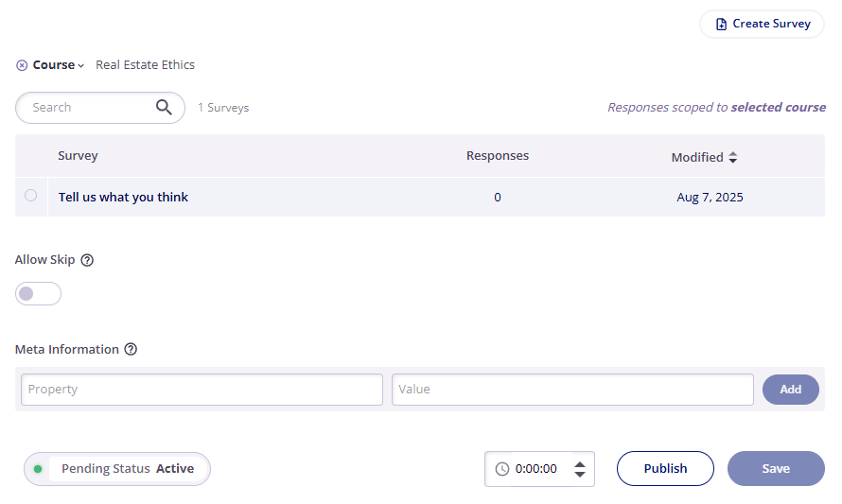
Task: Select the Tell us what you think radio button
Action: pyautogui.click(x=30, y=196)
